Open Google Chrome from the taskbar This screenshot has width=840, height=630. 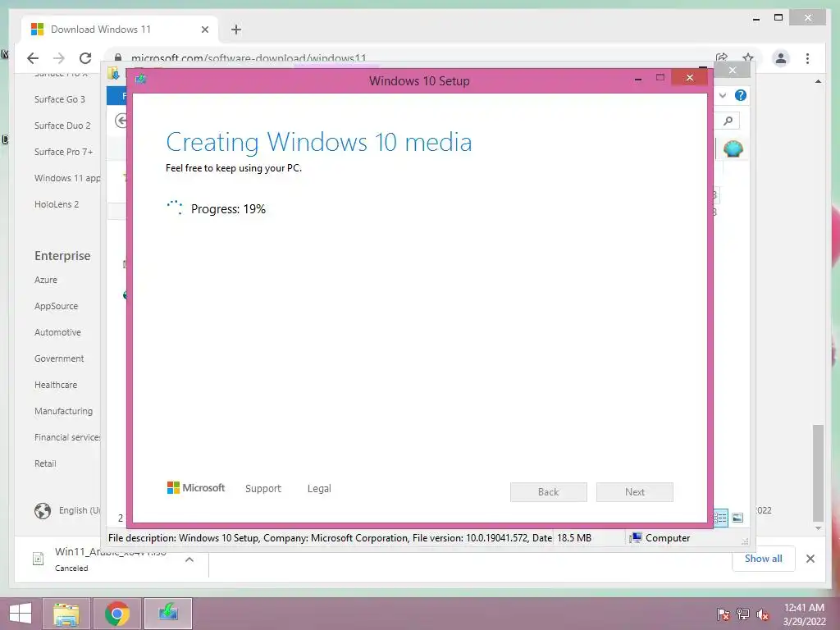tap(116, 614)
